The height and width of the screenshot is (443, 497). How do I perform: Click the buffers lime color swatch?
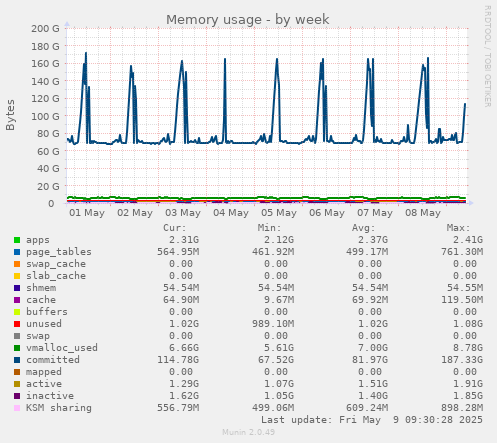coord(17,312)
